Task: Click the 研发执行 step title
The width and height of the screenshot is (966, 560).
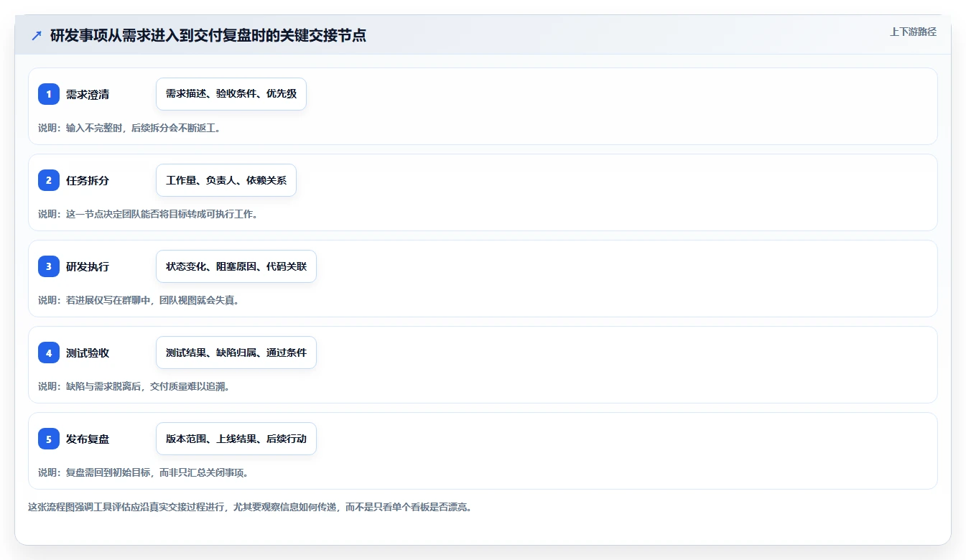Action: pos(88,266)
